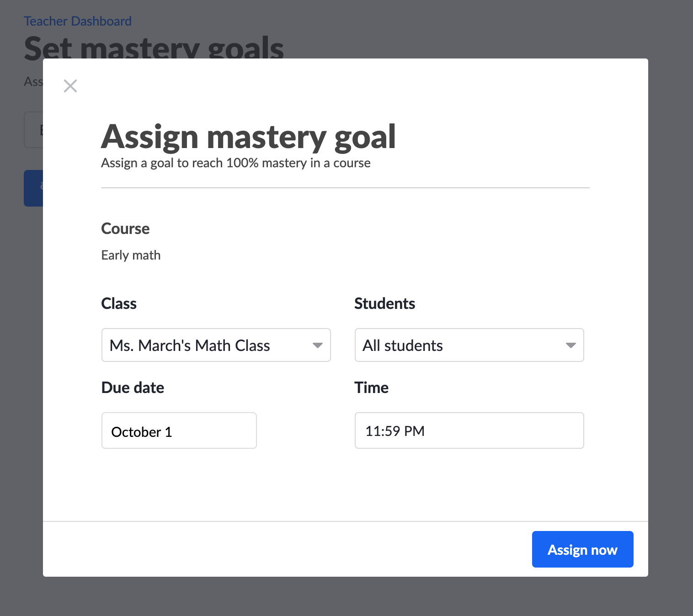
Task: Expand the All students dropdown
Action: 462,345
